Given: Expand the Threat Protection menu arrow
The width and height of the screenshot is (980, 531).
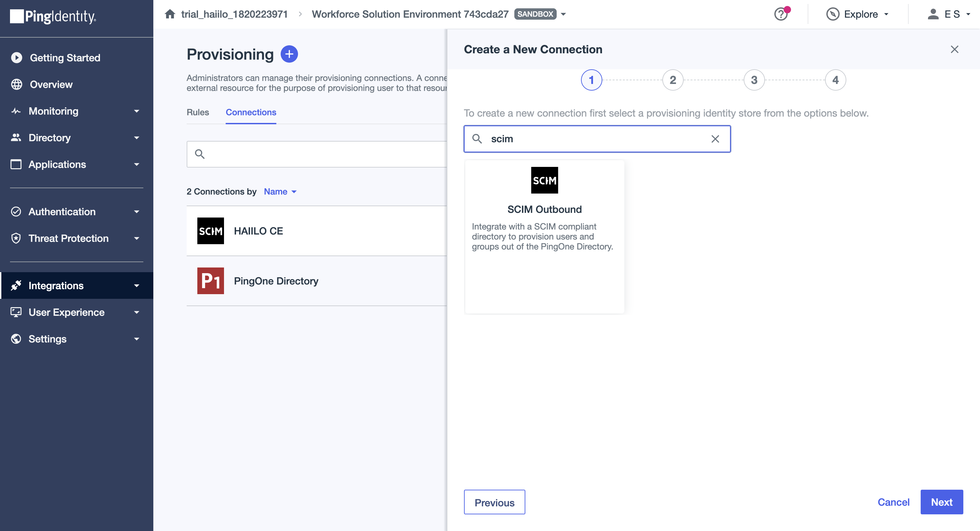Looking at the screenshot, I should pyautogui.click(x=137, y=238).
